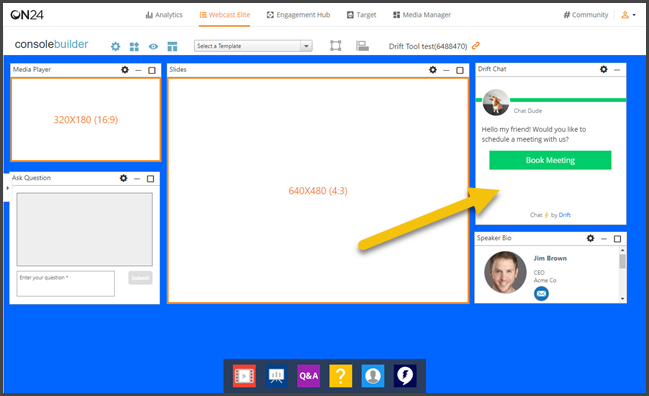This screenshot has width=649, height=396.
Task: Open the Drift chat dock icon
Action: tap(405, 376)
